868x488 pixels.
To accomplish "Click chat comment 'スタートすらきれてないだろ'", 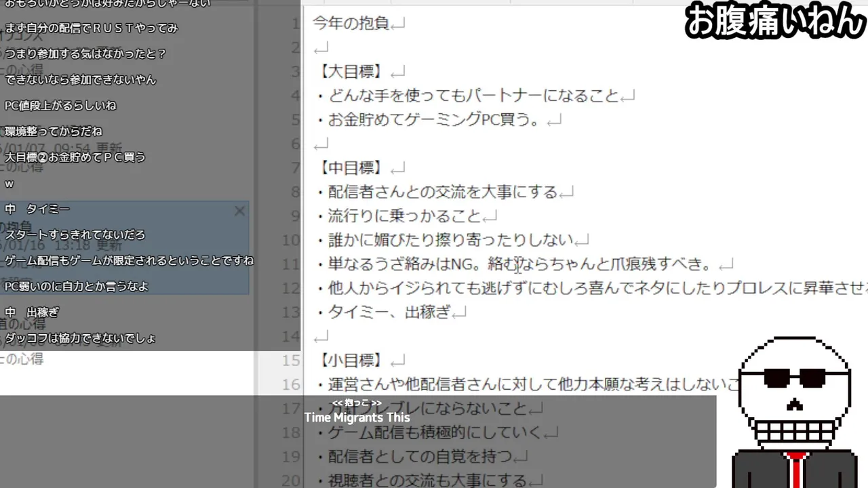I will [x=75, y=235].
